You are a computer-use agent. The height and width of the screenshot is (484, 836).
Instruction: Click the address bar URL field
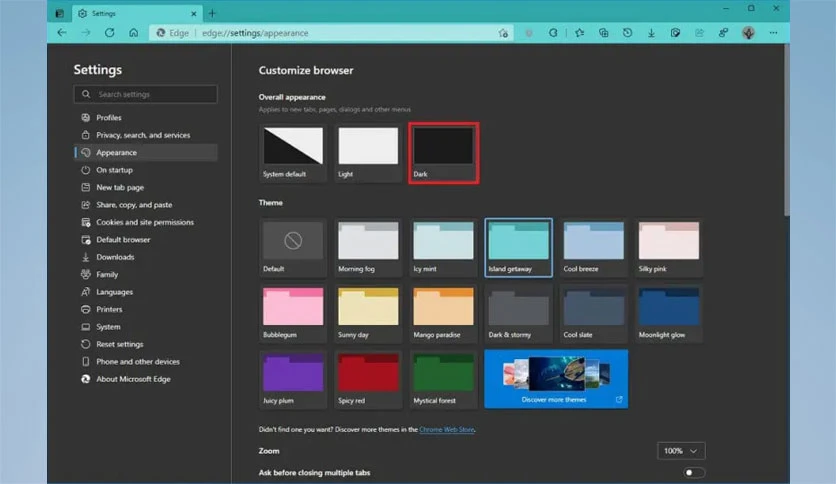[x=331, y=33]
